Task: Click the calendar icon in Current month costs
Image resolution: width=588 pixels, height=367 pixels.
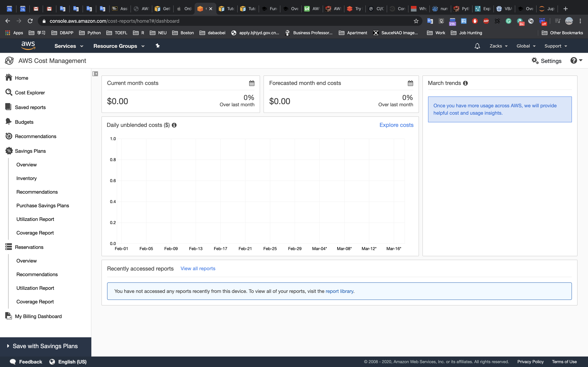Action: click(x=252, y=83)
